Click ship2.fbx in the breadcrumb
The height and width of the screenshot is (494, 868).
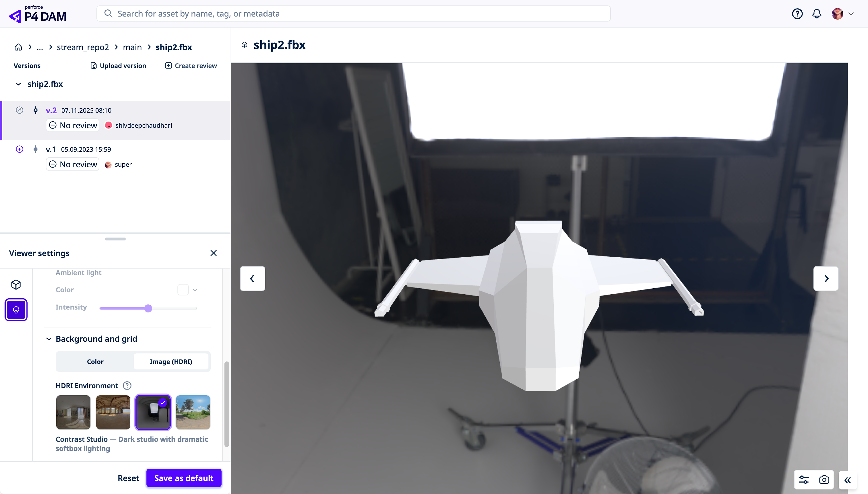coord(174,47)
